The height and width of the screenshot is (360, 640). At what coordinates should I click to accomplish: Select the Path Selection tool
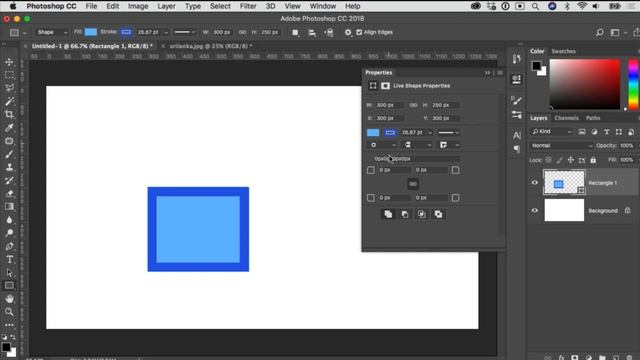9,273
